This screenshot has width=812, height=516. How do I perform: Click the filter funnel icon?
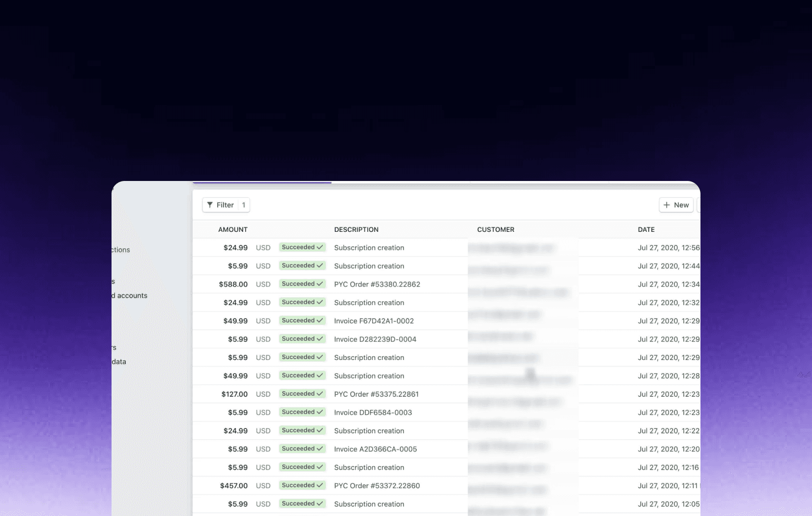[211, 205]
